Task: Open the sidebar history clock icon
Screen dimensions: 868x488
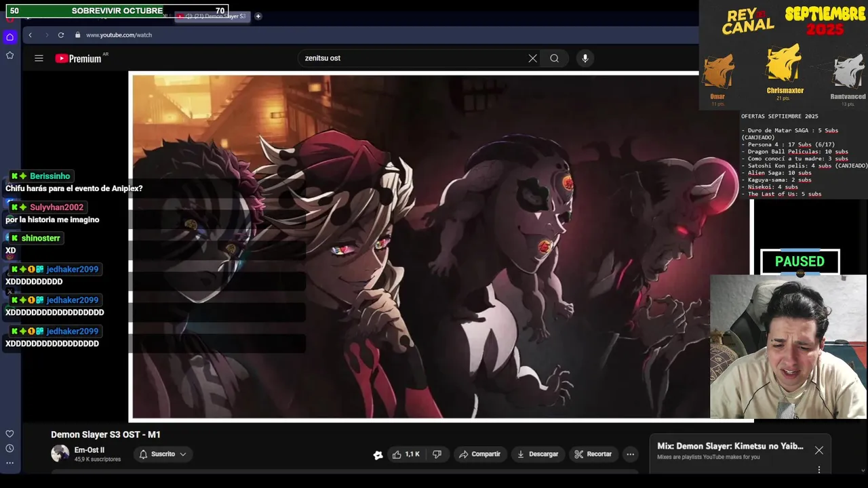Action: (9, 449)
